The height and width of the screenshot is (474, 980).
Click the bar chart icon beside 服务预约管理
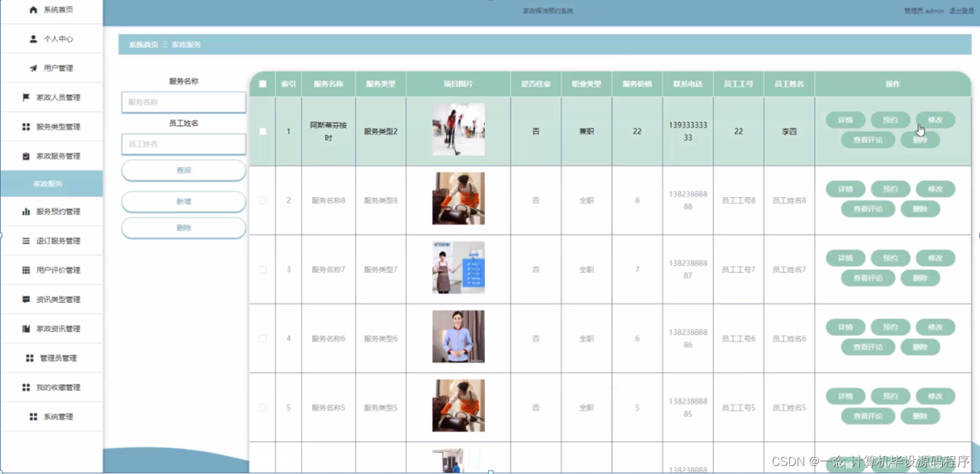pyautogui.click(x=26, y=212)
